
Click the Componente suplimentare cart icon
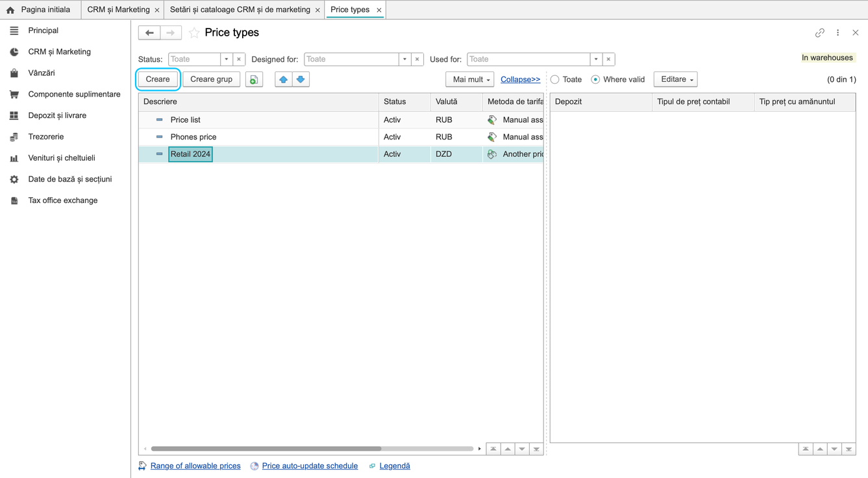point(14,95)
